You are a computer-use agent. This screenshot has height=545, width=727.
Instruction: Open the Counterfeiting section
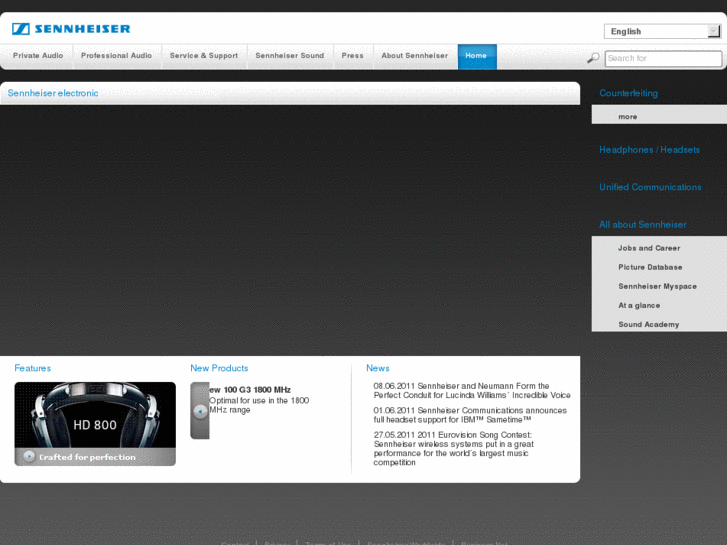click(x=628, y=93)
